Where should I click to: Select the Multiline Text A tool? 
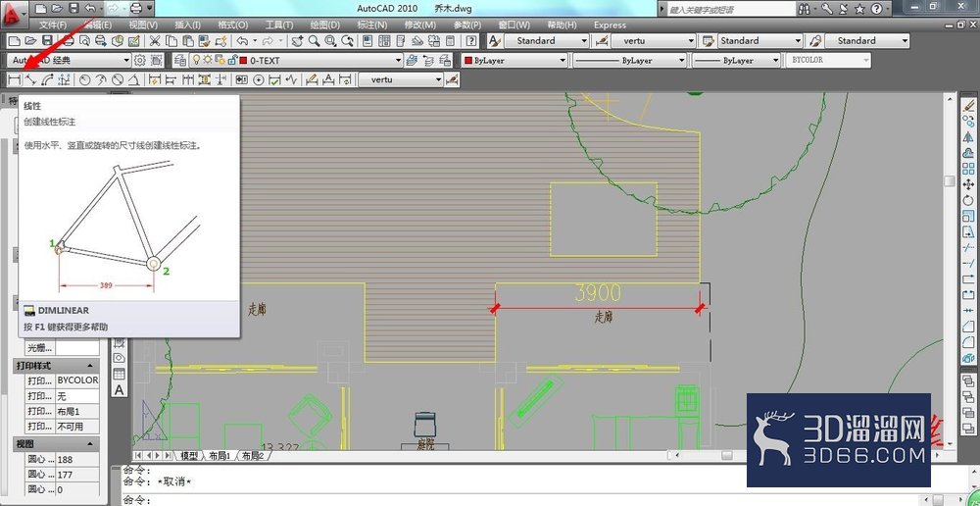[x=120, y=389]
